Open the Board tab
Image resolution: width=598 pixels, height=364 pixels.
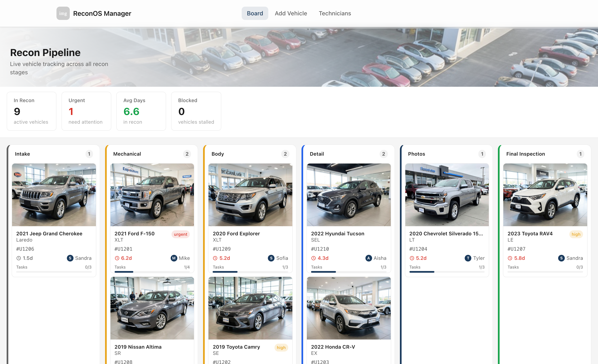tap(255, 13)
